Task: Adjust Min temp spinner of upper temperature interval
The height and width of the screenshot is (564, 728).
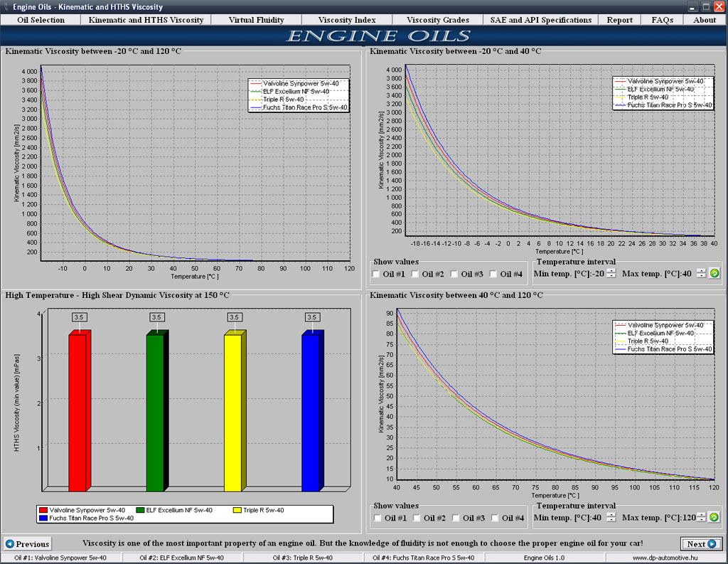Action: click(x=611, y=274)
